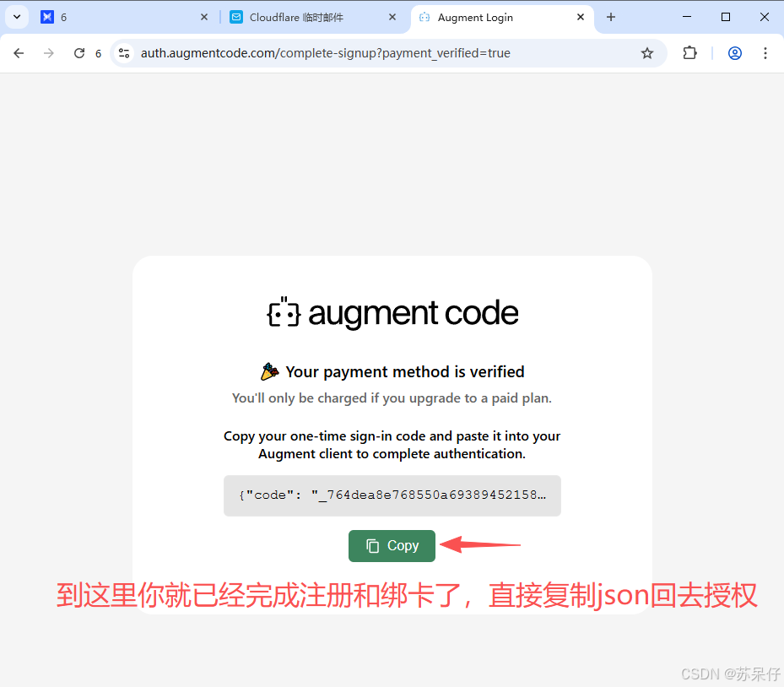
Task: Click the green Copy button
Action: click(x=392, y=545)
